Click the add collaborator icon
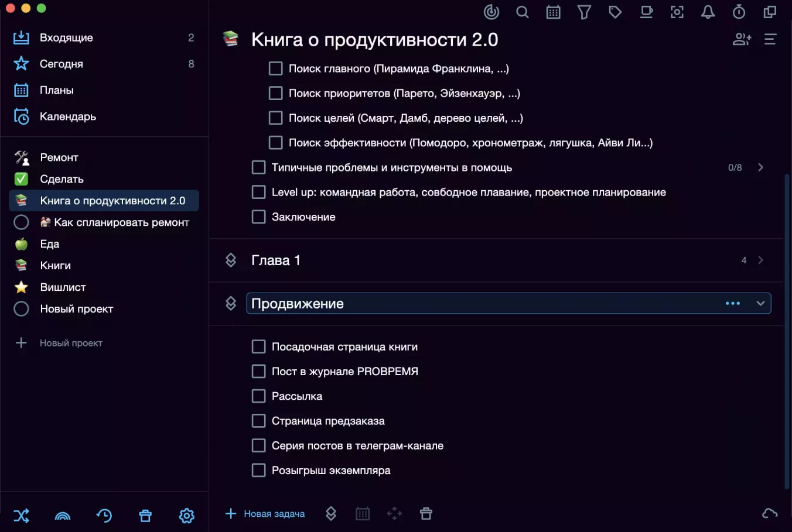This screenshot has width=792, height=532. point(742,39)
